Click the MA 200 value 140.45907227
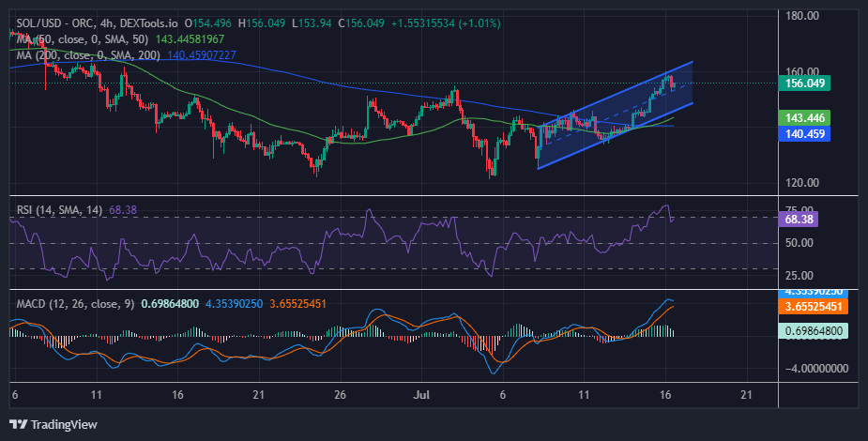Viewport: 868px width, 441px height. (x=202, y=55)
